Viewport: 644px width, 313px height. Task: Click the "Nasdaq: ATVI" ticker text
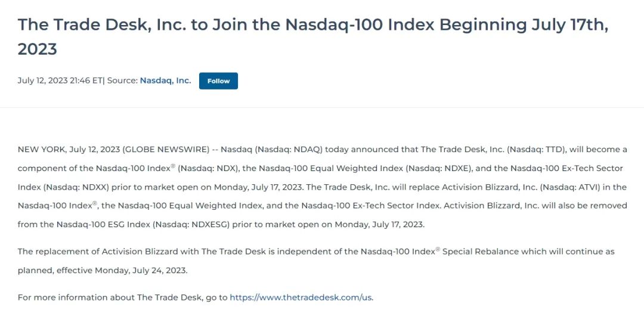click(x=575, y=187)
